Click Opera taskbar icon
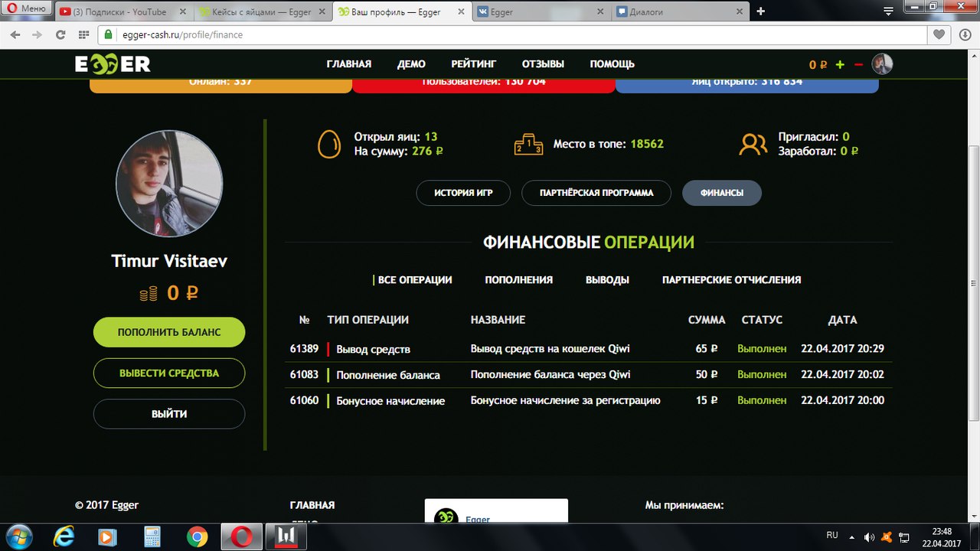The height and width of the screenshot is (551, 980). pos(242,537)
